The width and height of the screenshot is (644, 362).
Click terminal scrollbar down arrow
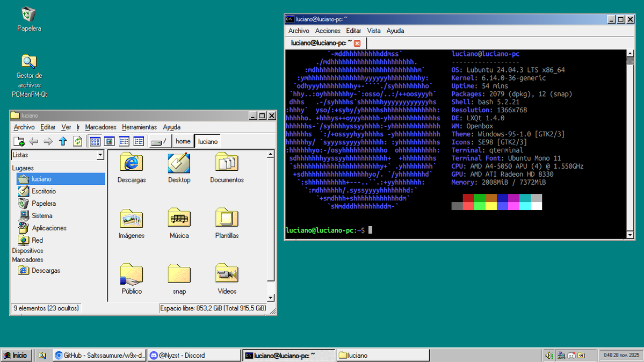coord(630,235)
